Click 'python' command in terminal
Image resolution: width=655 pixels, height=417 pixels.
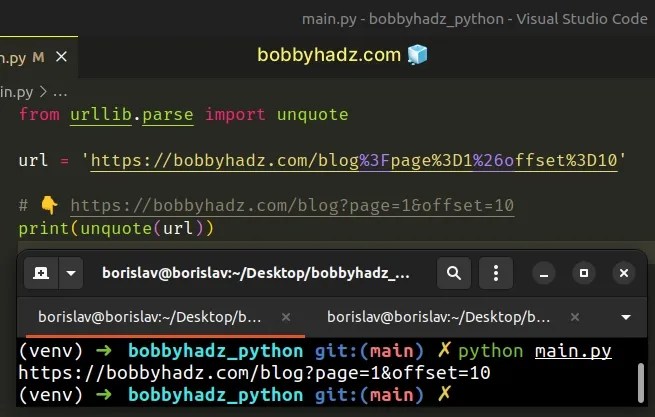(x=490, y=351)
